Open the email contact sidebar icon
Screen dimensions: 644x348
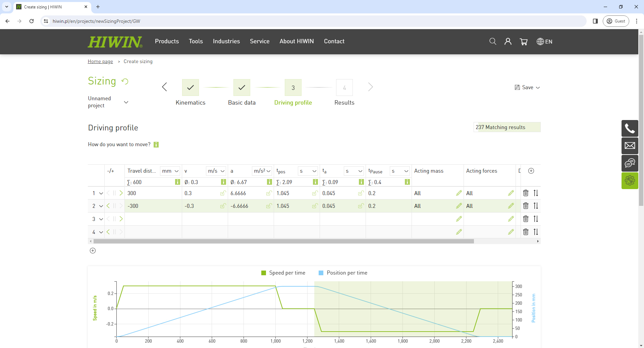630,146
